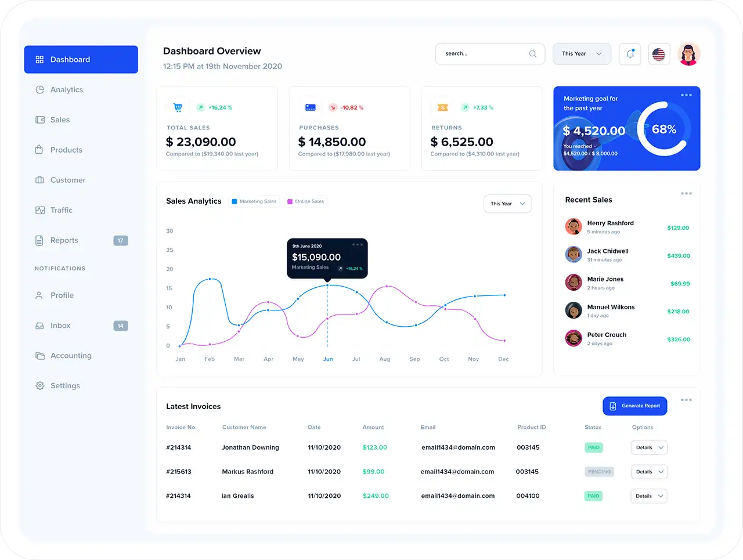Click the search magnifier icon
Image resolution: width=743 pixels, height=560 pixels.
pos(532,53)
